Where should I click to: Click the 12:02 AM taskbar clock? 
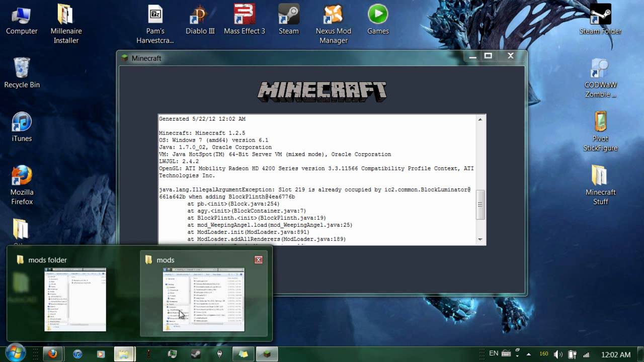(x=616, y=354)
